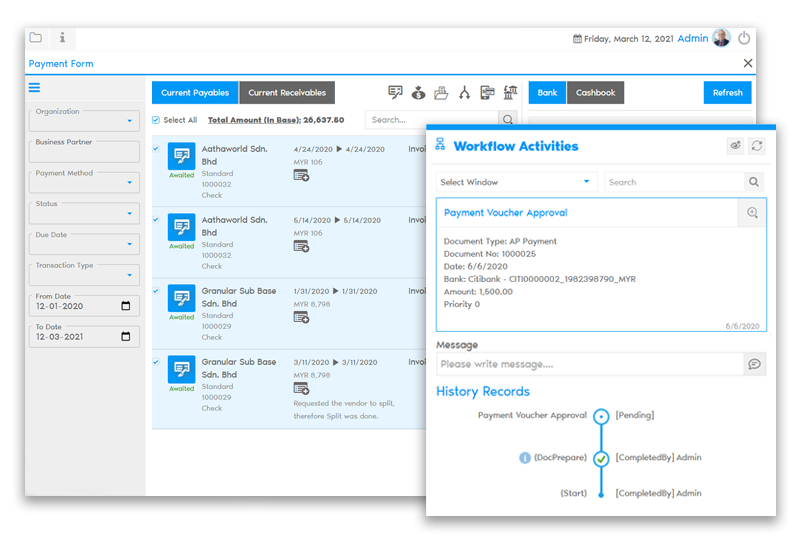Uncheck the first Aathaworld Sdn. Bhd row
The height and width of the screenshot is (544, 800).
pyautogui.click(x=156, y=149)
